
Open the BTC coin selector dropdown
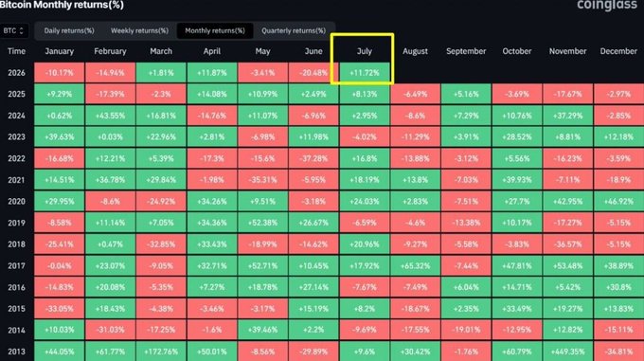click(x=13, y=31)
